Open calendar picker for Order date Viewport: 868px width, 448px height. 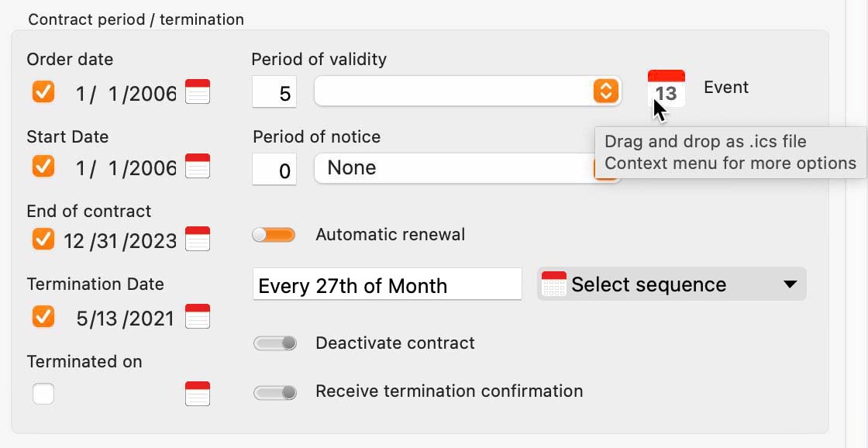pyautogui.click(x=198, y=91)
